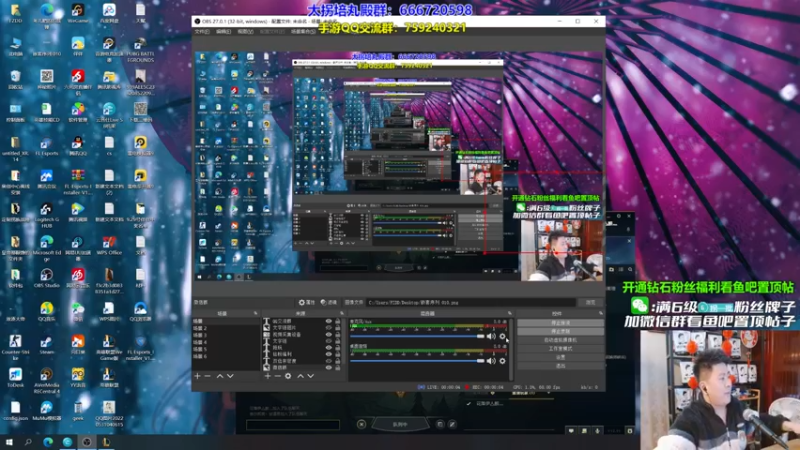
Task: Toggle visibility eye of the 视频采集设备 source
Action: [x=329, y=335]
